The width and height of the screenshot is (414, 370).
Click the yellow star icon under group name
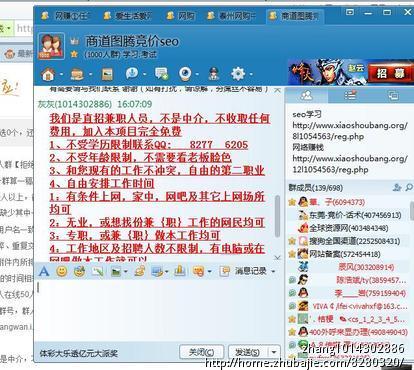pos(74,54)
